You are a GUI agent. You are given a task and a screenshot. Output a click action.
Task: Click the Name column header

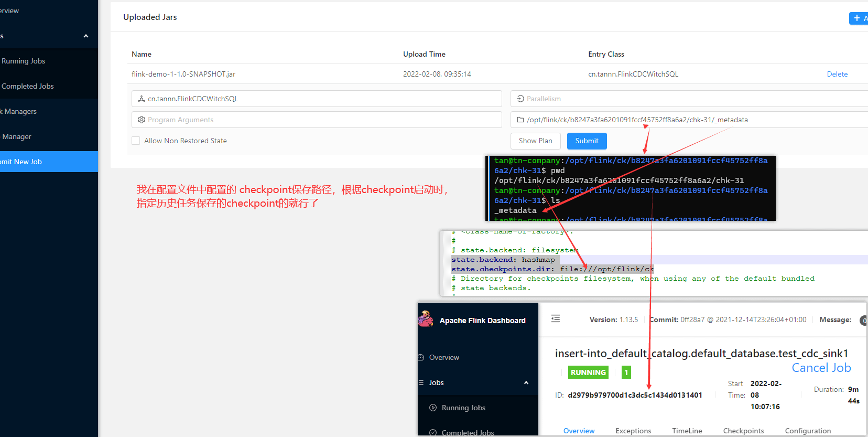pyautogui.click(x=142, y=54)
